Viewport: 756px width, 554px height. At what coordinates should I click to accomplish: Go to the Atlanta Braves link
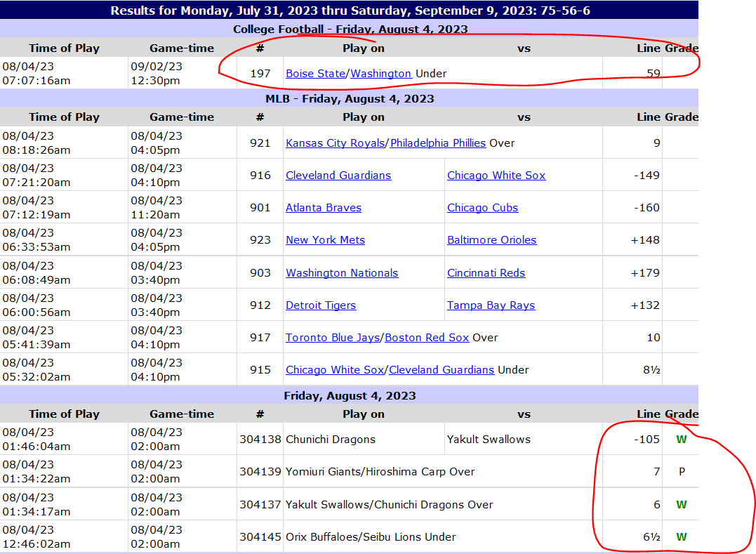(324, 208)
